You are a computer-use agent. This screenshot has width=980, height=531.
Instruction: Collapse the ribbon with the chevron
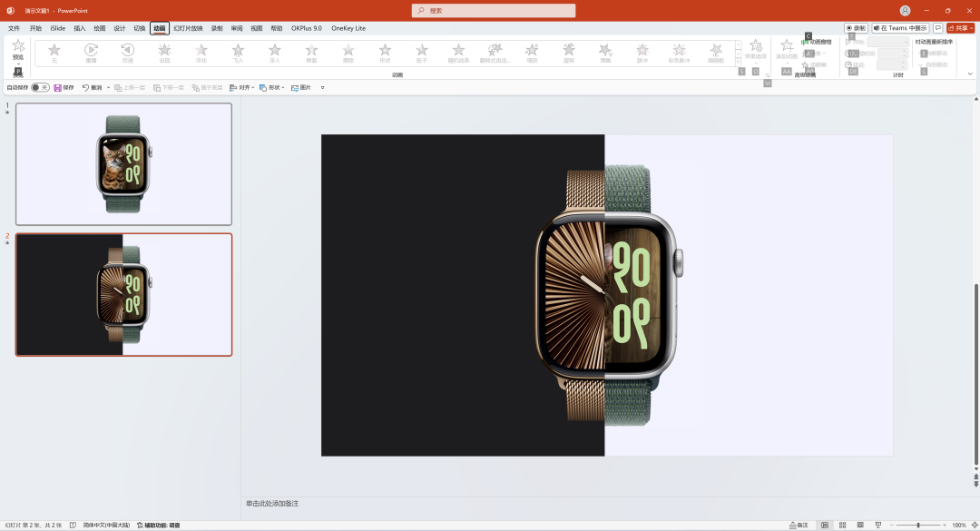click(x=970, y=74)
